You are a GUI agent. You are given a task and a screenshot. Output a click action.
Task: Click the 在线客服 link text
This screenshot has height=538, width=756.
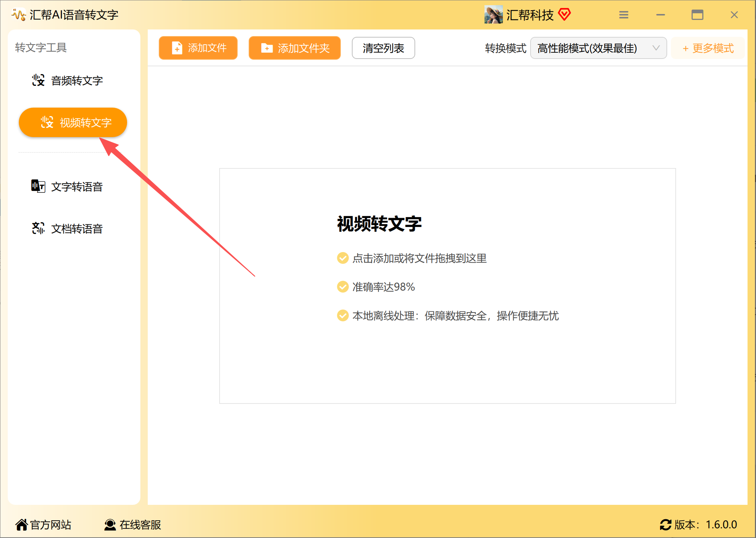[140, 525]
